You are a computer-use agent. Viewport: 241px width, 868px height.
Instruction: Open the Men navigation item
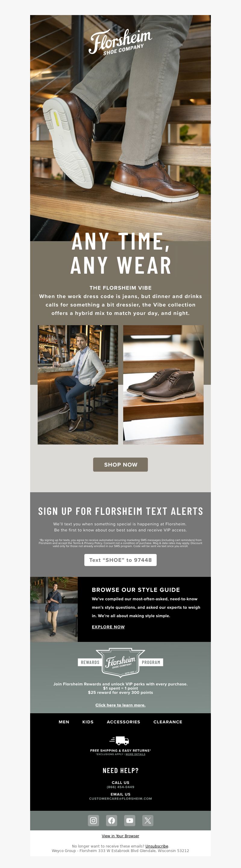click(x=64, y=722)
